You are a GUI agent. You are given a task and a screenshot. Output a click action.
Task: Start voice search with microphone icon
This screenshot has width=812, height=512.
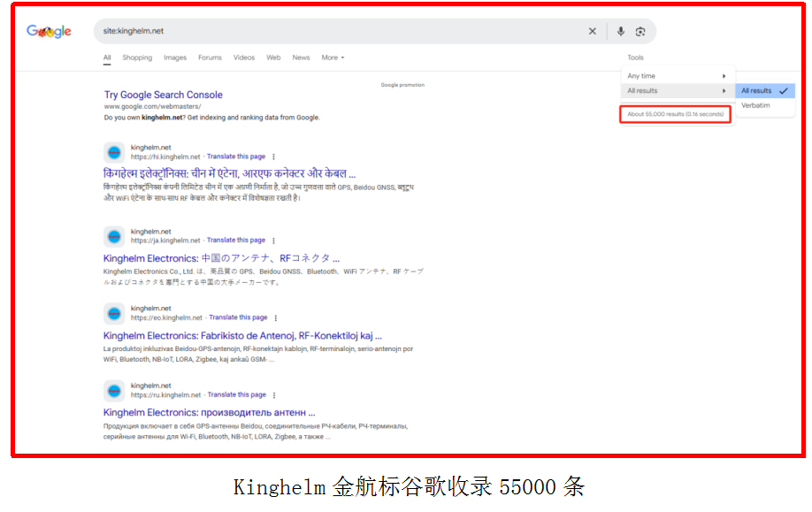[620, 31]
